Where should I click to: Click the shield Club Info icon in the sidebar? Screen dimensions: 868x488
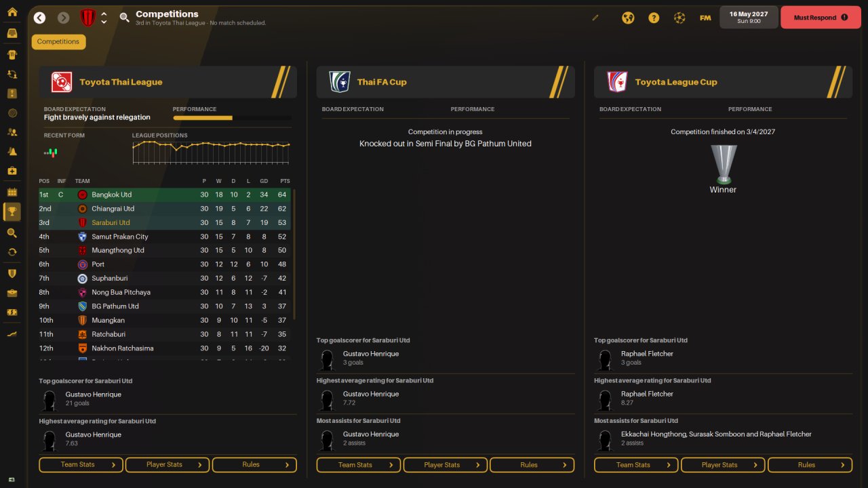(x=12, y=273)
